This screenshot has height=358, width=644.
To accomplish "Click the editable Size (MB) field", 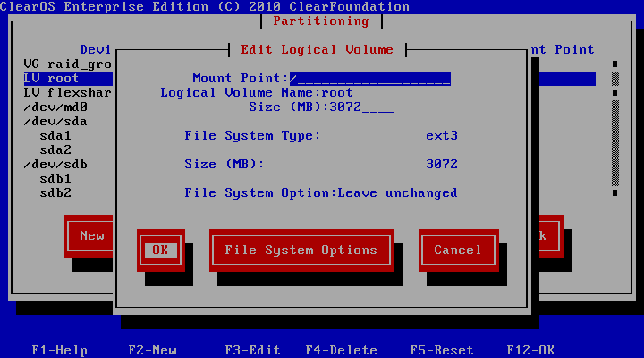I will [361, 107].
